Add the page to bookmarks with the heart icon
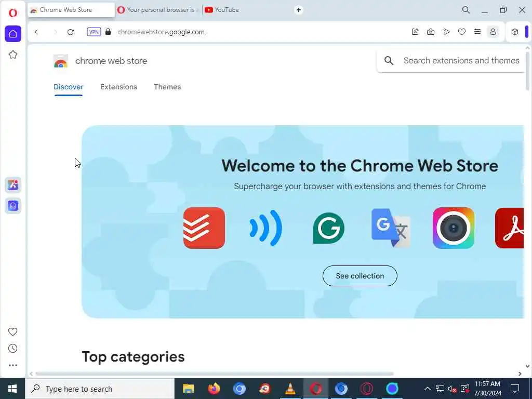 [x=462, y=32]
